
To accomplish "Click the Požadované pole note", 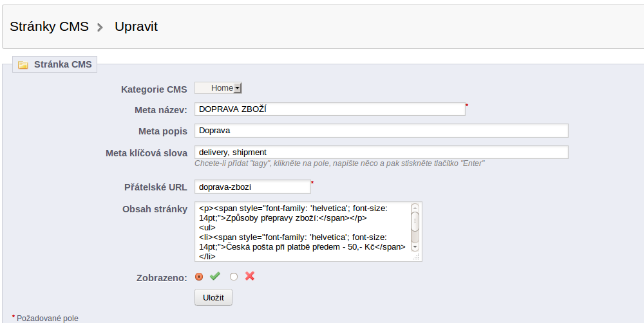I will pyautogui.click(x=47, y=318).
